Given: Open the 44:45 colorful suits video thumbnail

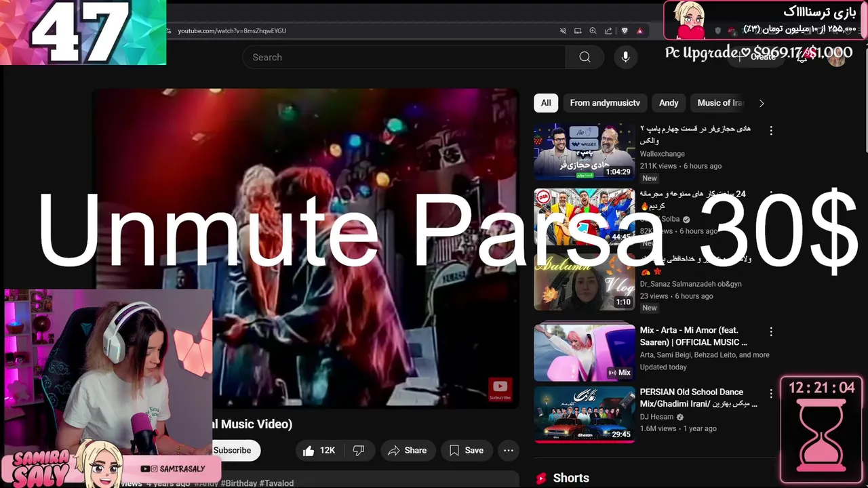Looking at the screenshot, I should coord(584,217).
